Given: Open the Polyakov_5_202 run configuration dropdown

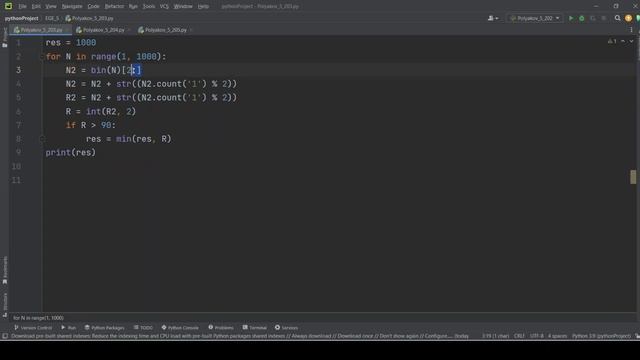Looking at the screenshot, I should coord(535,18).
